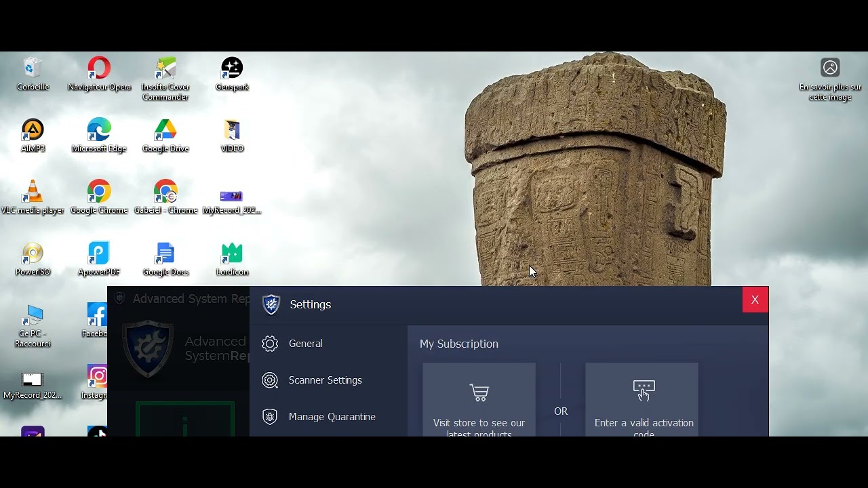Launch PowerISO desktop shortcut
Image resolution: width=868 pixels, height=488 pixels.
pos(33,259)
